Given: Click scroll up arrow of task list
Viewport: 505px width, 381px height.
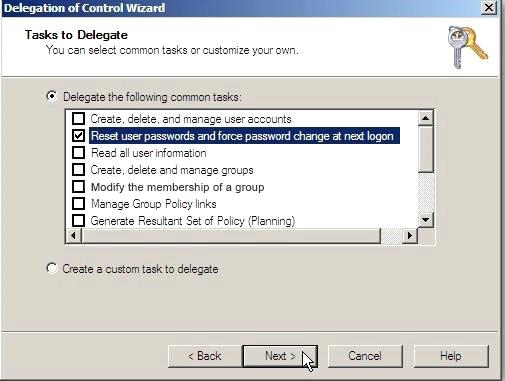Looking at the screenshot, I should point(426,118).
